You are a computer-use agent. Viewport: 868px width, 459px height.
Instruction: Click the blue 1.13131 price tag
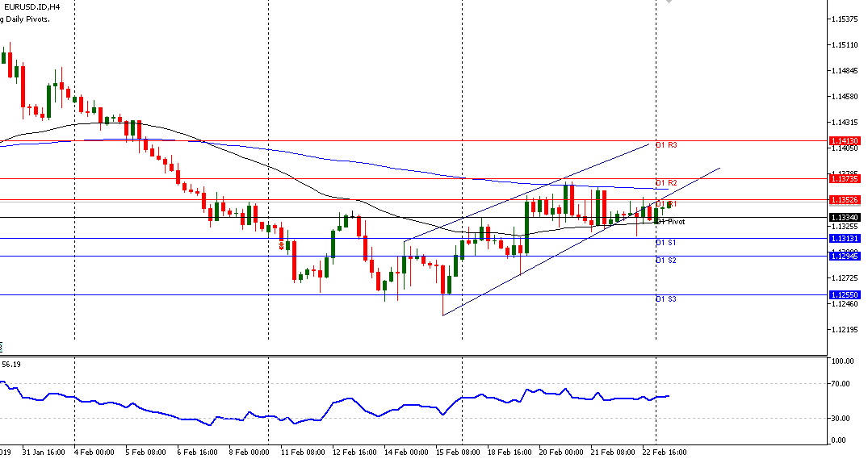click(845, 238)
